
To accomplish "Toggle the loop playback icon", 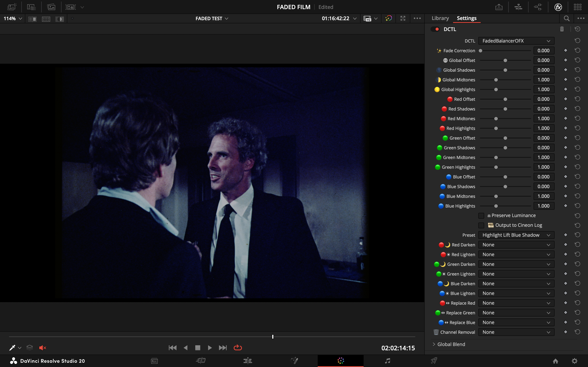I will click(238, 348).
